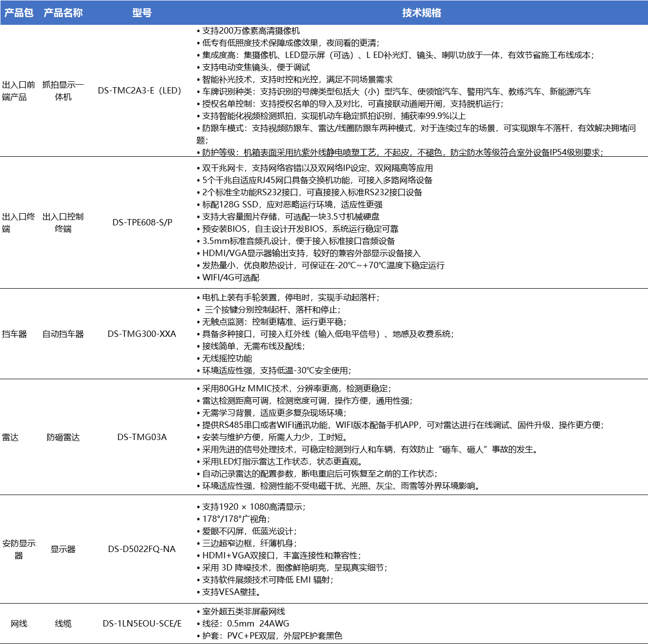This screenshot has width=648, height=644.
Task: Click line 无需学习背景 spec
Action: point(271,413)
